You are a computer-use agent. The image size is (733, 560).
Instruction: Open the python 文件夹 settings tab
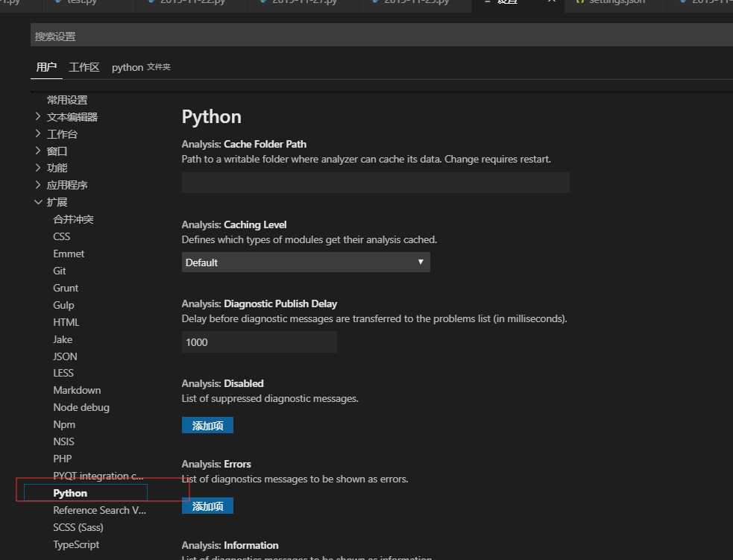[141, 67]
